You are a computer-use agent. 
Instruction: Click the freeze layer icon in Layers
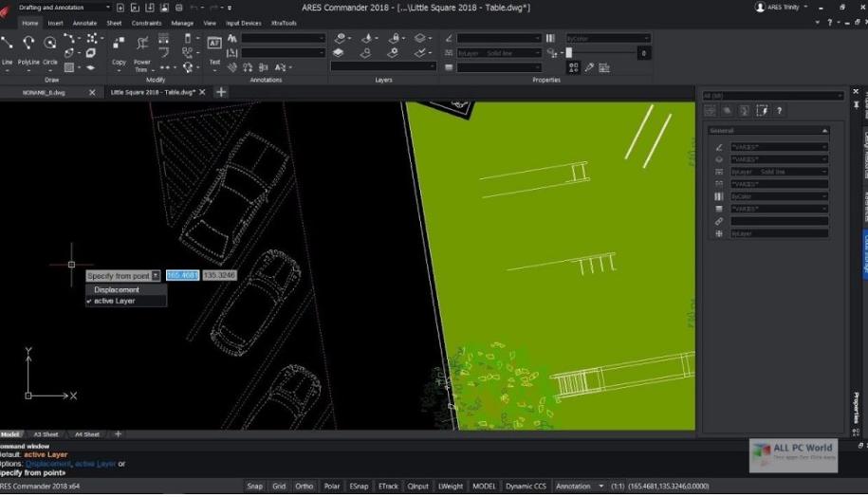(x=366, y=38)
